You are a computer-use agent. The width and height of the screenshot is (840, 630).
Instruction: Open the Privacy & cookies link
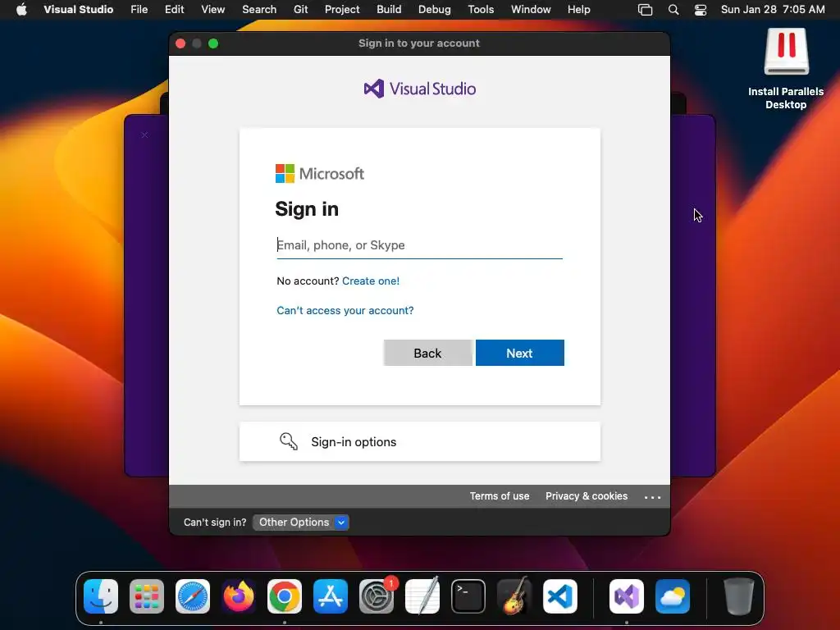pyautogui.click(x=587, y=496)
